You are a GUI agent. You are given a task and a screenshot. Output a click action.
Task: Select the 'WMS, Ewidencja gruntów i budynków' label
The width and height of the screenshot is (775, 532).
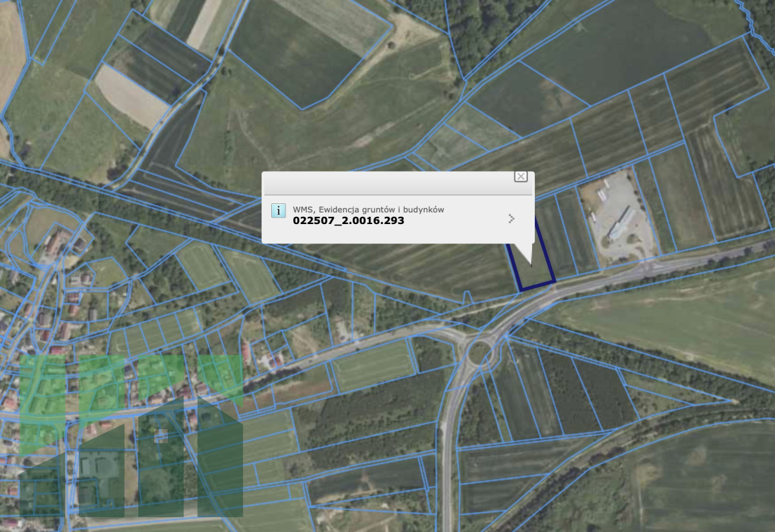368,209
